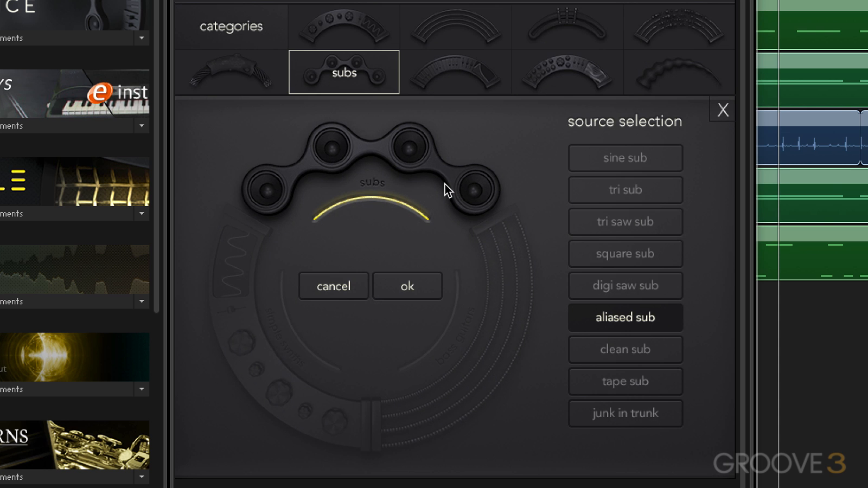The image size is (868, 488).
Task: Select the subs category icon
Action: [344, 72]
